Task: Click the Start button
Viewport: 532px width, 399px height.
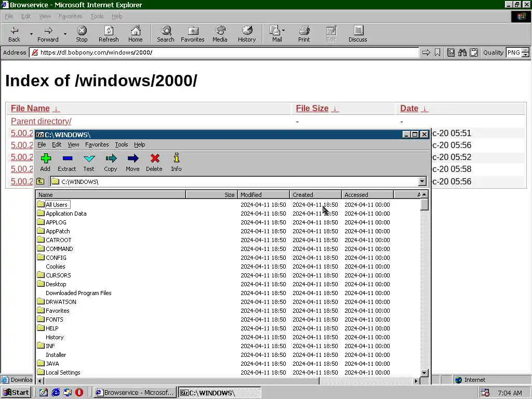Action: click(x=16, y=393)
